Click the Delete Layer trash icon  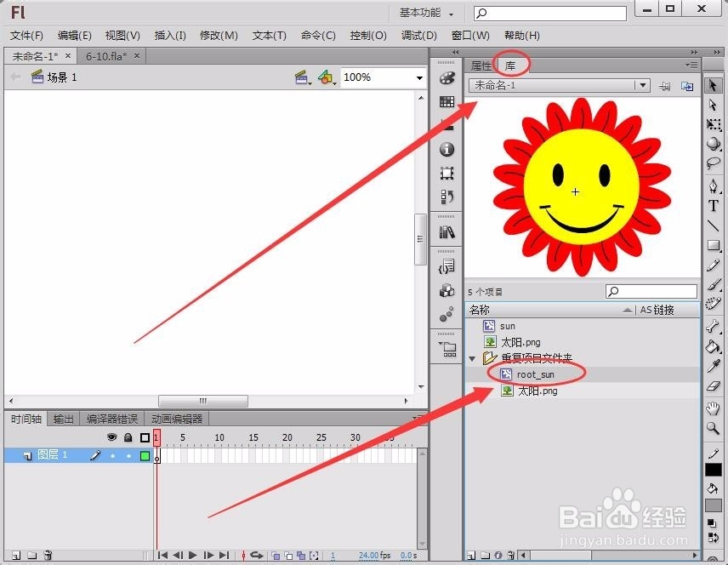48,554
